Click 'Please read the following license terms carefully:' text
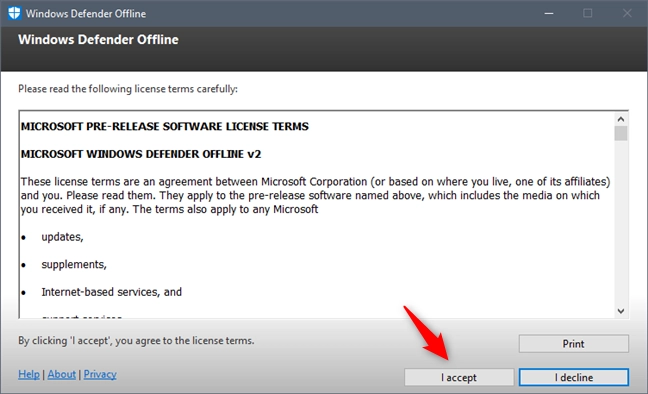The width and height of the screenshot is (648, 394). (x=128, y=89)
